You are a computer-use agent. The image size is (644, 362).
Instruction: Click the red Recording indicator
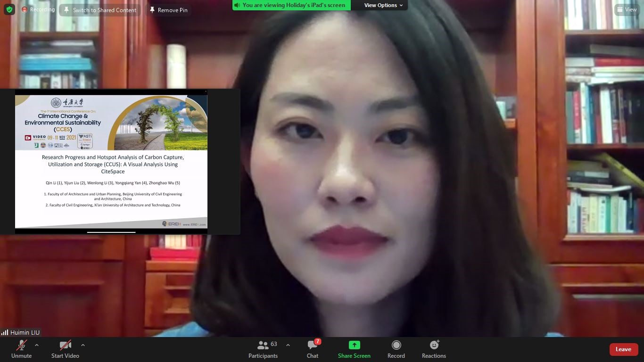coord(38,9)
